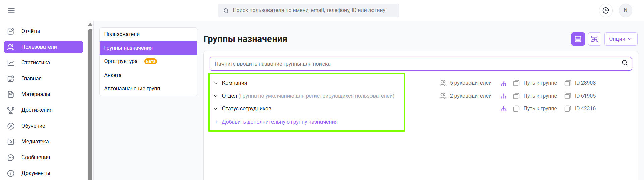Viewport: 644px width, 180px height.
Task: Click the group name search field
Action: pos(420,64)
